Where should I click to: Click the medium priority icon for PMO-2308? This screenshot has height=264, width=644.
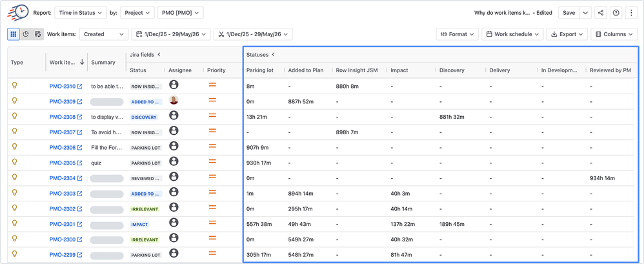[x=213, y=116]
